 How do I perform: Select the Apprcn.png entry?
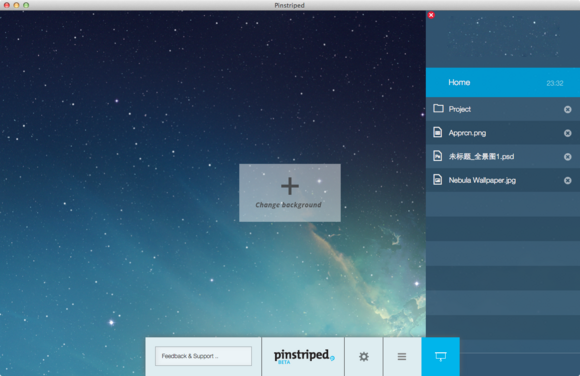[x=503, y=133]
